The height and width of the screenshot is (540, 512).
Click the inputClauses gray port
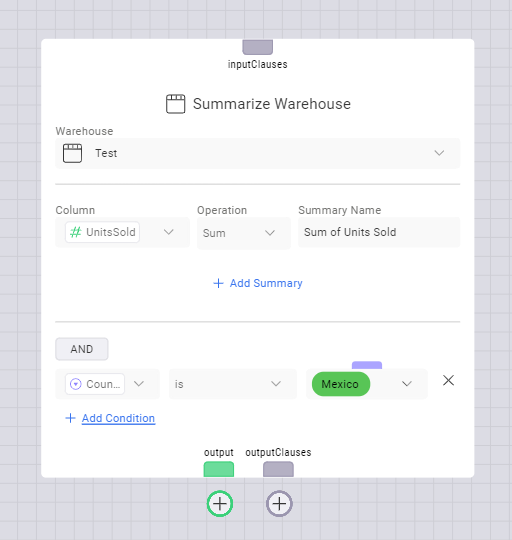(x=258, y=47)
